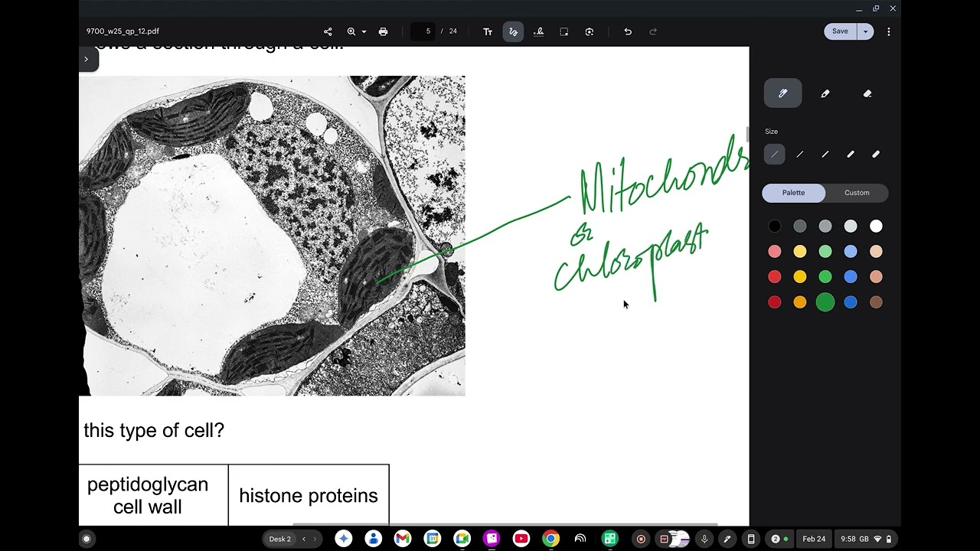Click the vertical page scrollbar
The height and width of the screenshot is (551, 980).
(746, 134)
